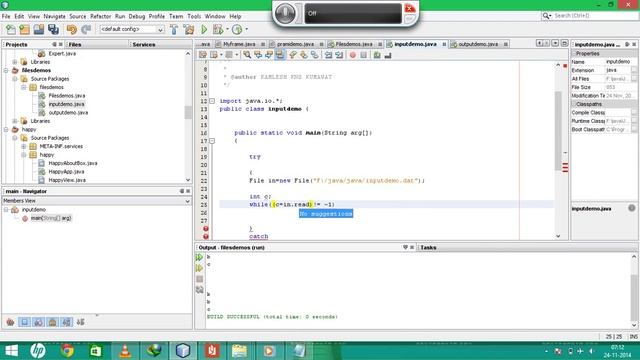
Task: Open the Tasks tab
Action: click(428, 247)
